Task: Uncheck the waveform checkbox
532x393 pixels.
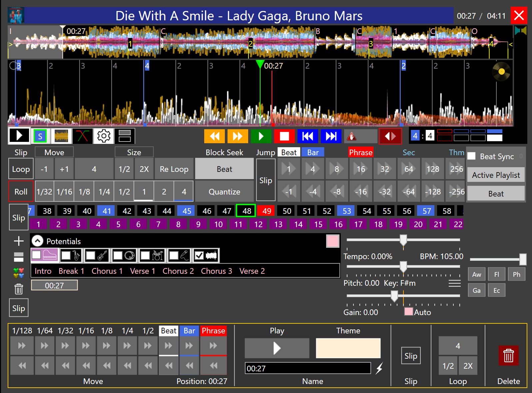Action: pos(199,255)
